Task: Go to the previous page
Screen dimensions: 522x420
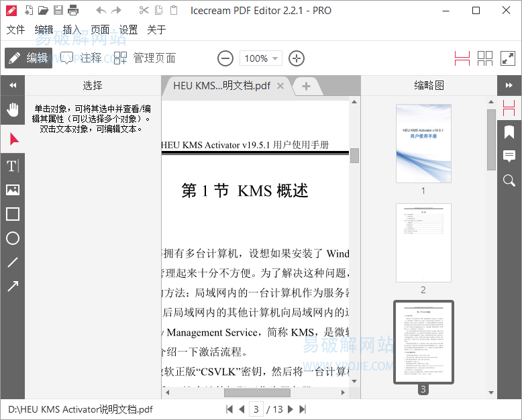Action: [242, 409]
